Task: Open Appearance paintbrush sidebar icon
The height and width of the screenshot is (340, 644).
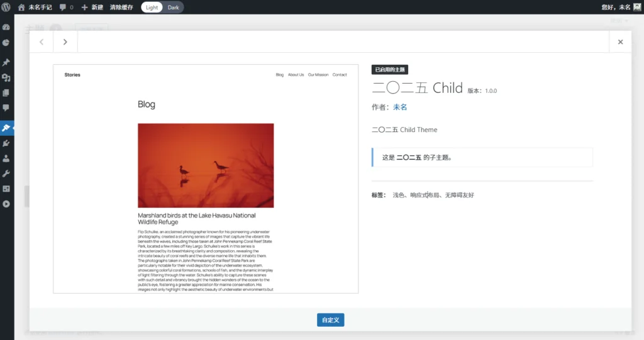Action: 6,128
